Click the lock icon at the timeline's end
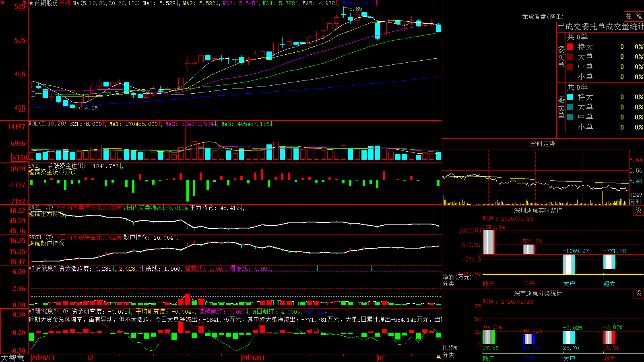The height and width of the screenshot is (362, 644). point(439,357)
